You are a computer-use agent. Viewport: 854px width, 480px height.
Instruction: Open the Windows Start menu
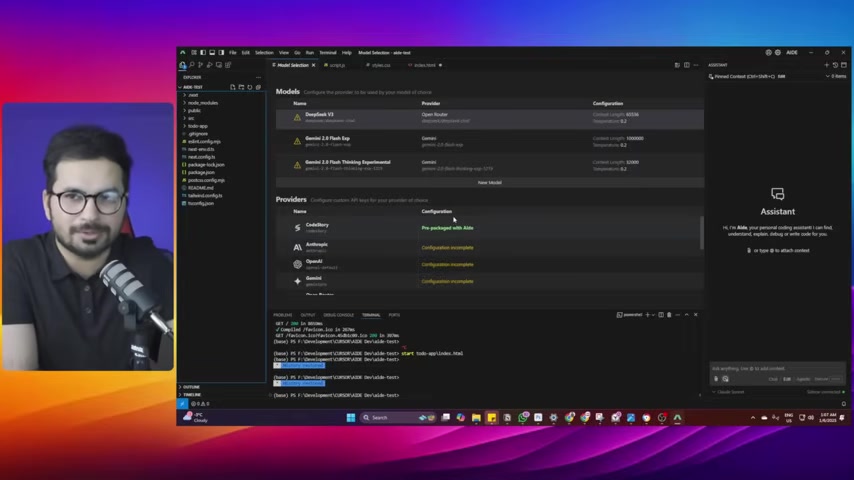(x=351, y=417)
